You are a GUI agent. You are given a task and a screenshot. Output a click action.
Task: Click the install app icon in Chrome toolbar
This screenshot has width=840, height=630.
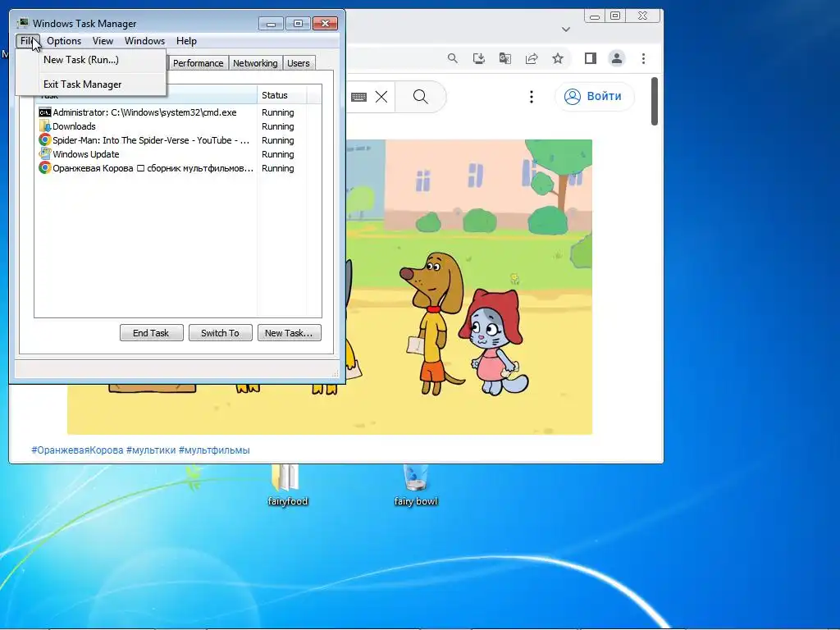click(479, 58)
